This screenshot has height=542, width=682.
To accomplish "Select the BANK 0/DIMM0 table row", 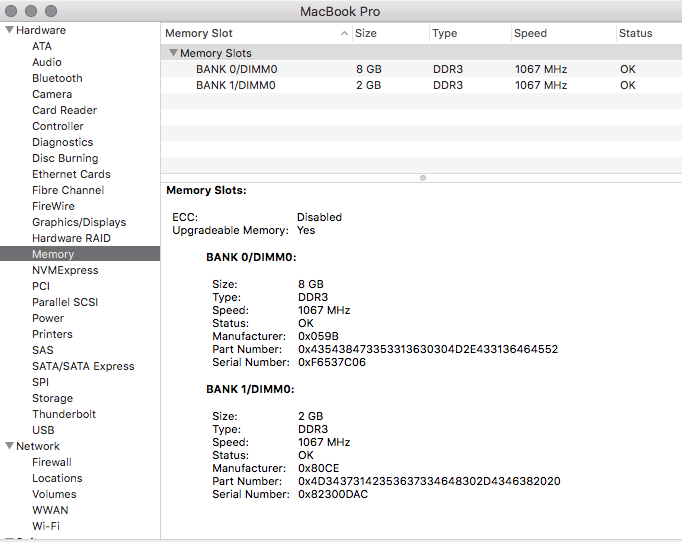I will tap(421, 69).
